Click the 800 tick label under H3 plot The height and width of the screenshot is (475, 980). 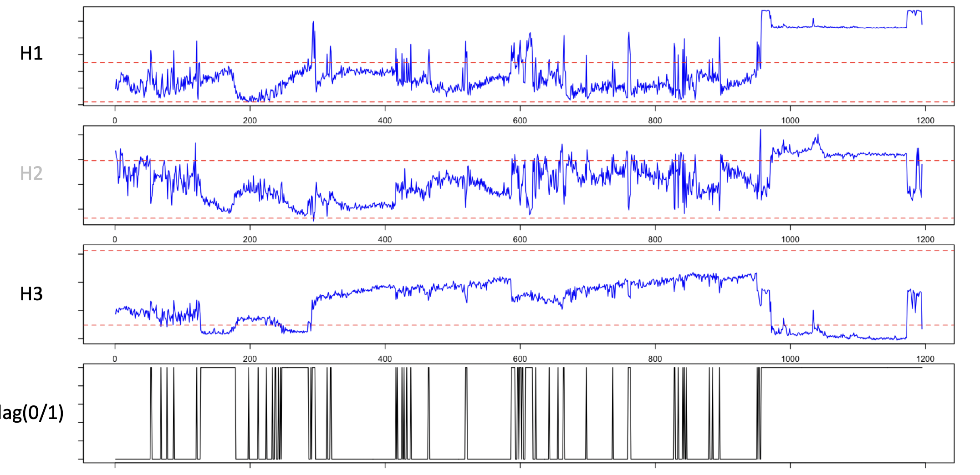point(655,359)
